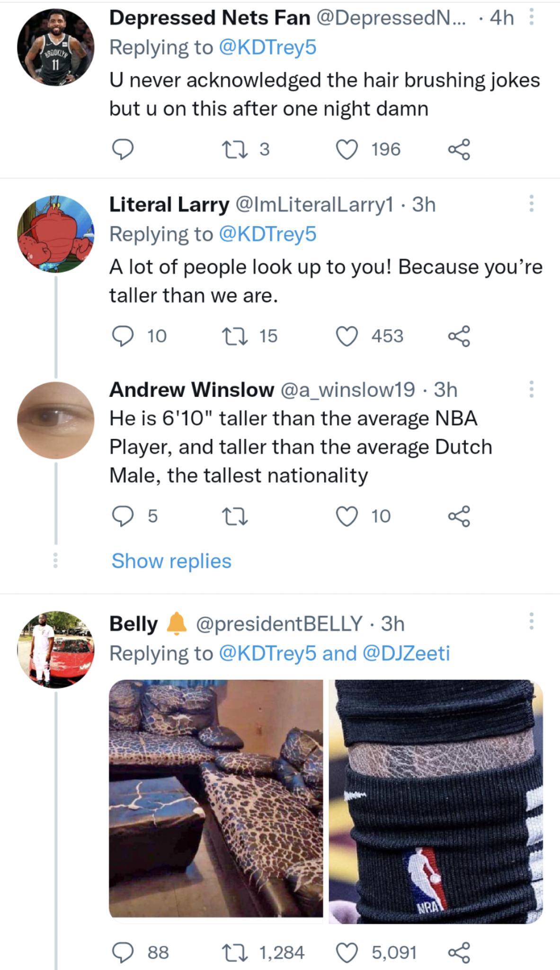This screenshot has height=970, width=560.
Task: Retweet Literal Larry's taller joke
Action: pyautogui.click(x=235, y=336)
